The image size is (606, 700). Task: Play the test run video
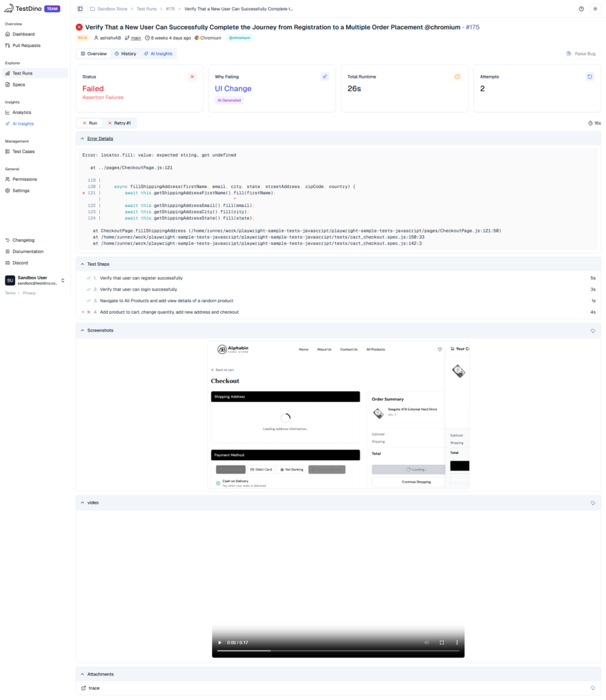pyautogui.click(x=220, y=643)
